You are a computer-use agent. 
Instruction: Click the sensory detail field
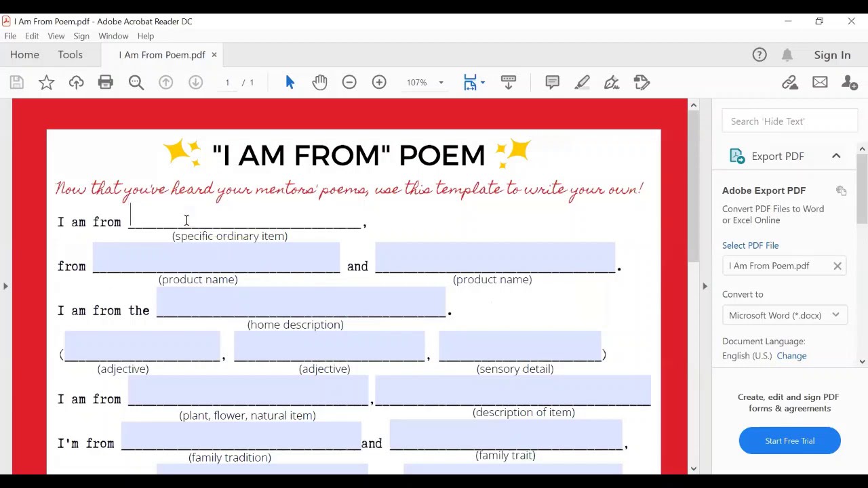point(520,347)
